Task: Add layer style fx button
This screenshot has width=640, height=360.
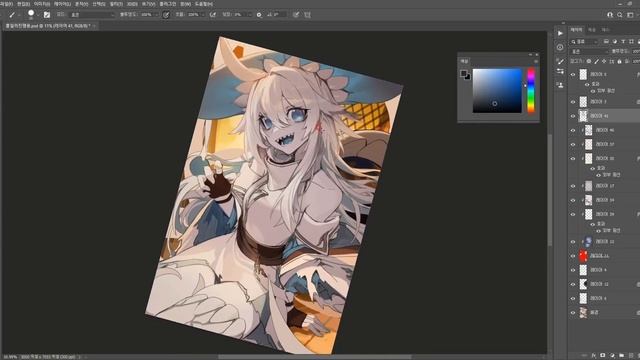Action: point(593,356)
